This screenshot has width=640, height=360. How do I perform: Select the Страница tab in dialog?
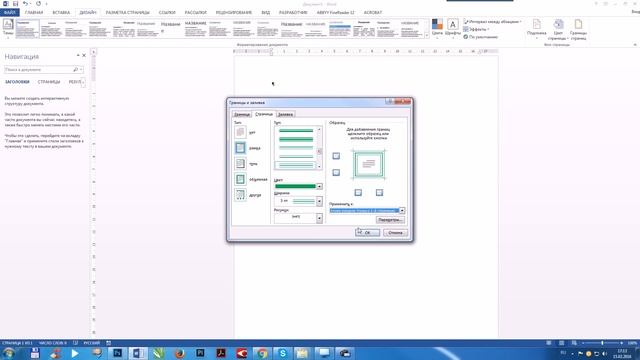pos(264,114)
